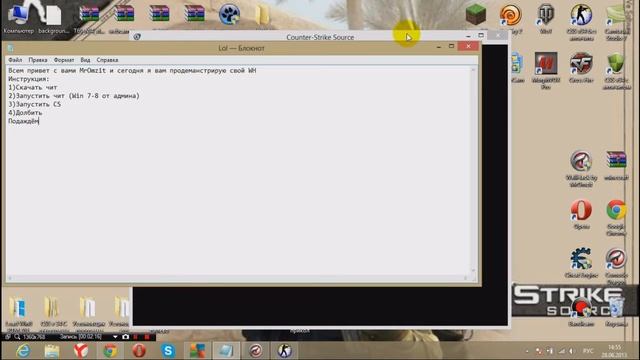Screen dimensions: 640x360
Task: Click the magnifier icon in recorder bar
Action: click(x=17, y=337)
